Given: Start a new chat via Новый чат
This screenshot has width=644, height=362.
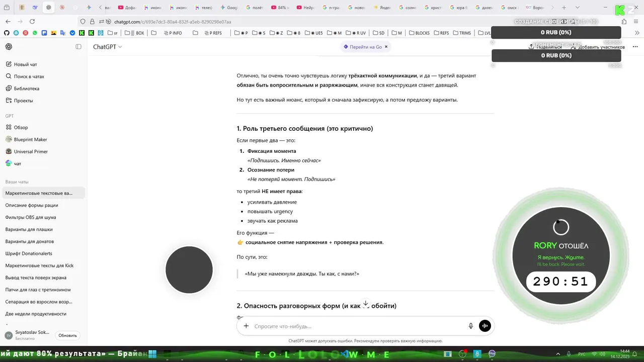Looking at the screenshot, I should click(x=21, y=64).
